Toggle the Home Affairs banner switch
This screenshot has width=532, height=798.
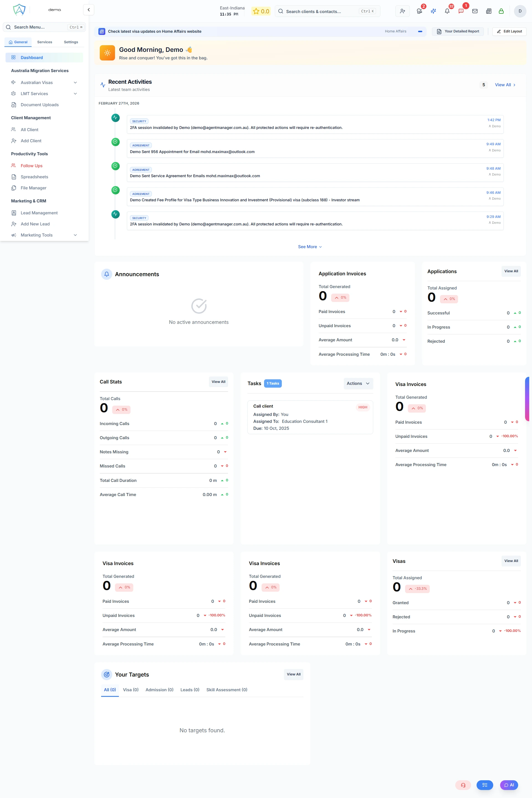pos(420,32)
